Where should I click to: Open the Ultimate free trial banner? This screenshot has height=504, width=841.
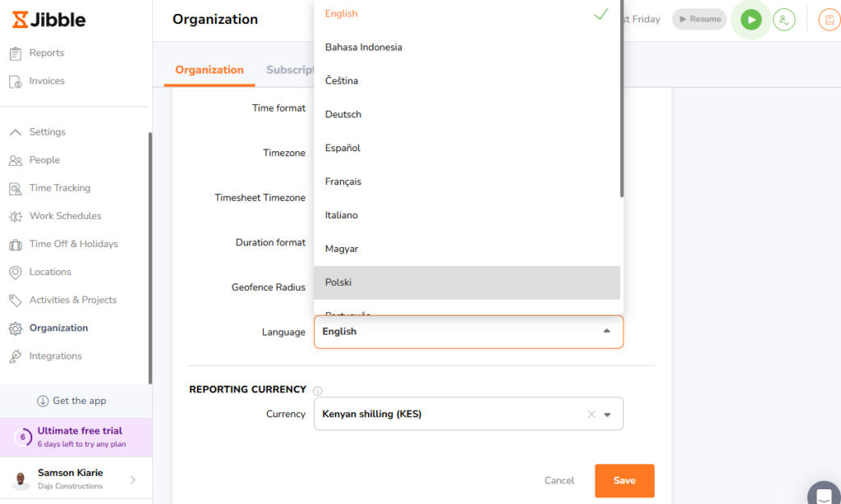[x=76, y=438]
